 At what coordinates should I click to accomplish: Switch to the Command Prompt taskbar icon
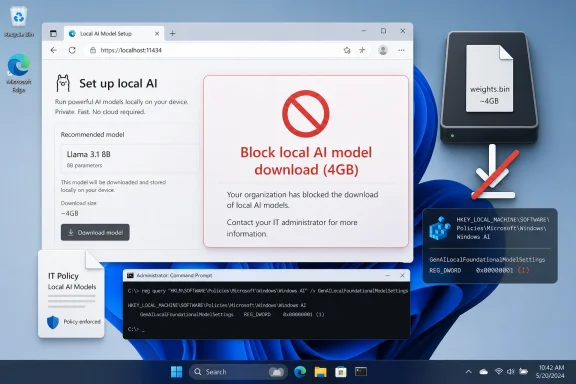[361, 372]
